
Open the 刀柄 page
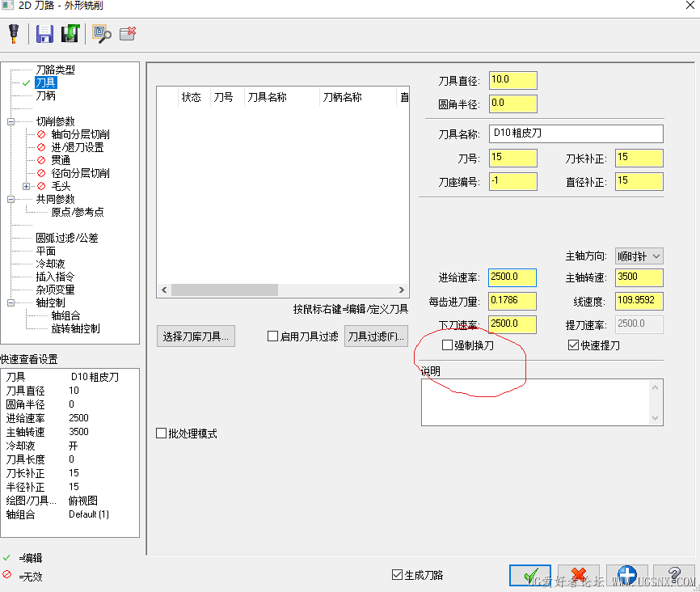pyautogui.click(x=45, y=95)
